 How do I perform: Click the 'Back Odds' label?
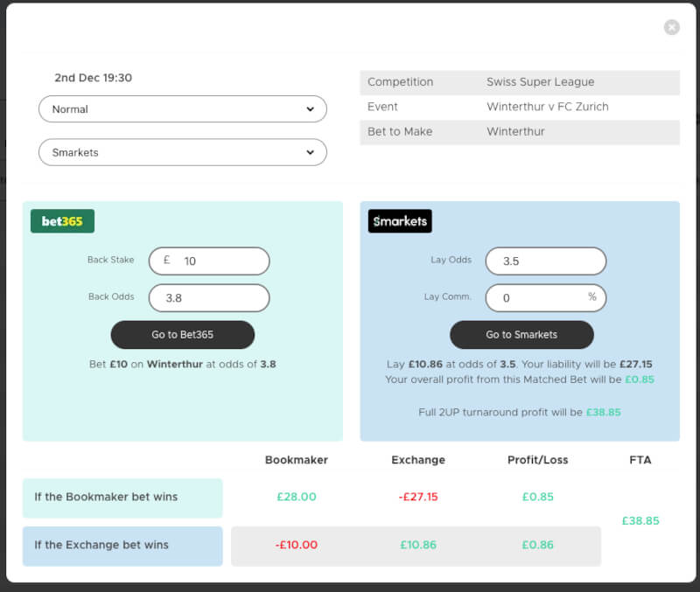[111, 296]
